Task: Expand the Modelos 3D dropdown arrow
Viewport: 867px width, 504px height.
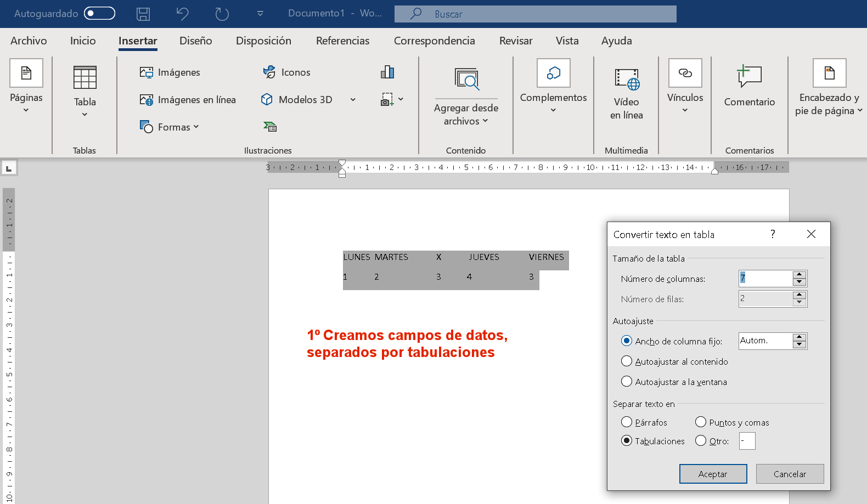Action: click(x=353, y=100)
